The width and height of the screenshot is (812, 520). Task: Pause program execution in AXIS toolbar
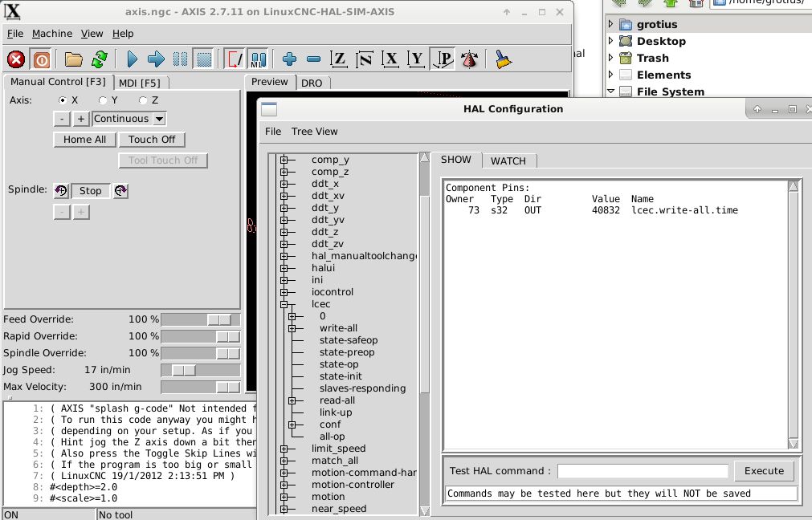point(180,59)
